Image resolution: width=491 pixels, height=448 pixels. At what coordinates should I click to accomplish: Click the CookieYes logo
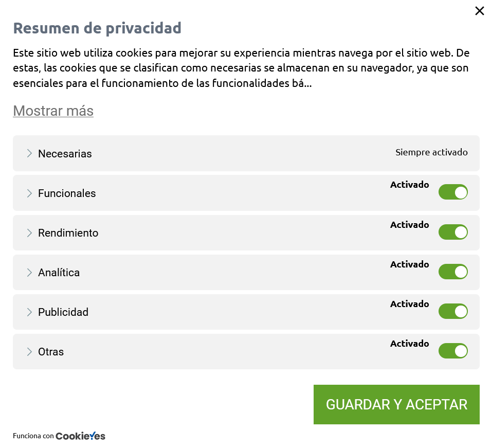click(x=81, y=436)
